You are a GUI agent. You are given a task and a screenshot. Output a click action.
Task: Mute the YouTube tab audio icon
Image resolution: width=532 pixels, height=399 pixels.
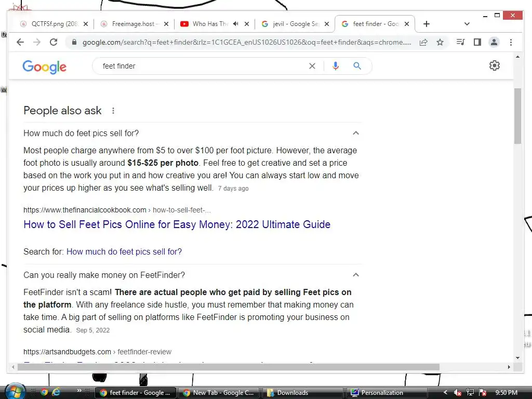point(235,24)
